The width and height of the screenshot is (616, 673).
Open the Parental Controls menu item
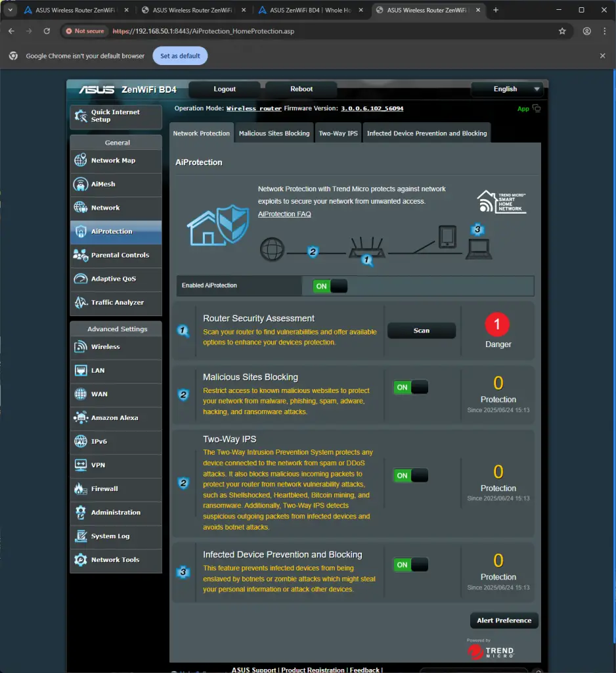[116, 255]
